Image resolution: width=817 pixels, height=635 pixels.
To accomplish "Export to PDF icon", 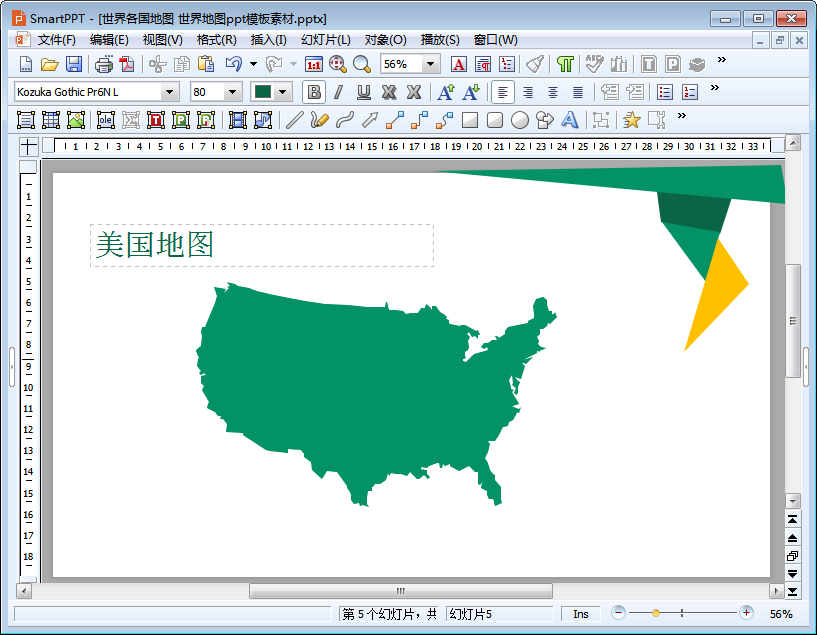I will pyautogui.click(x=127, y=64).
